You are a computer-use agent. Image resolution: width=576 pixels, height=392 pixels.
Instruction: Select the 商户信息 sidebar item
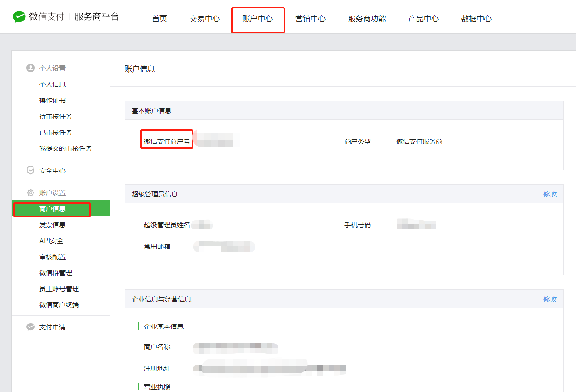tap(61, 209)
